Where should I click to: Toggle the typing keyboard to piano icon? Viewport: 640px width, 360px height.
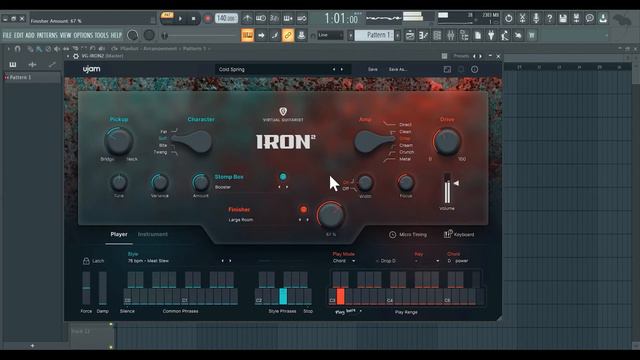pyautogui.click(x=247, y=36)
